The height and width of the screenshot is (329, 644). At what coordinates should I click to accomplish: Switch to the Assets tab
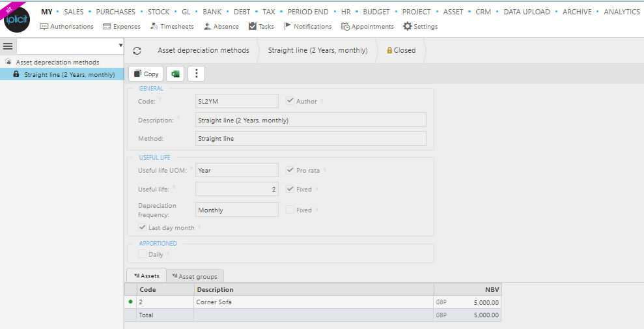click(147, 276)
